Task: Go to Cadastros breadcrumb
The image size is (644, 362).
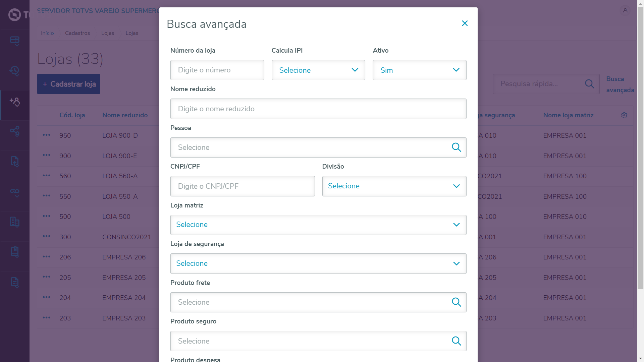Action: click(77, 33)
